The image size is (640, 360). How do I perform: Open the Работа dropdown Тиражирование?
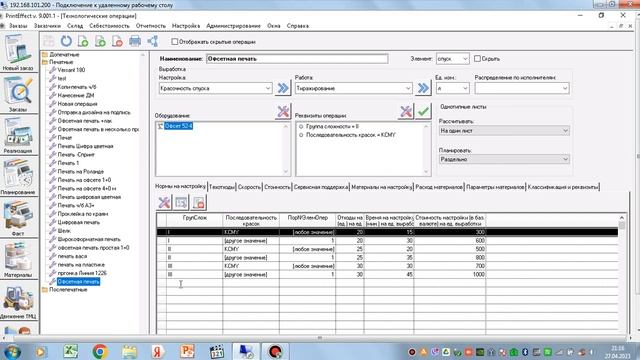[x=353, y=88]
